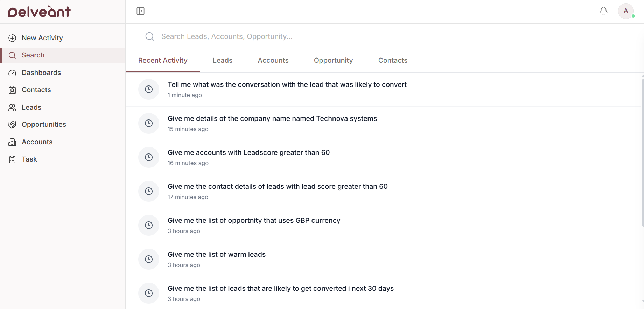Open the Technova systems company query
Screen dimensions: 644x309
pos(272,119)
